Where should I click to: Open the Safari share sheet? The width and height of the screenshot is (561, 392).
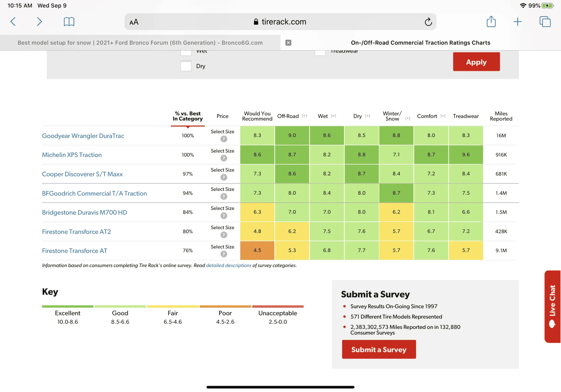(491, 21)
